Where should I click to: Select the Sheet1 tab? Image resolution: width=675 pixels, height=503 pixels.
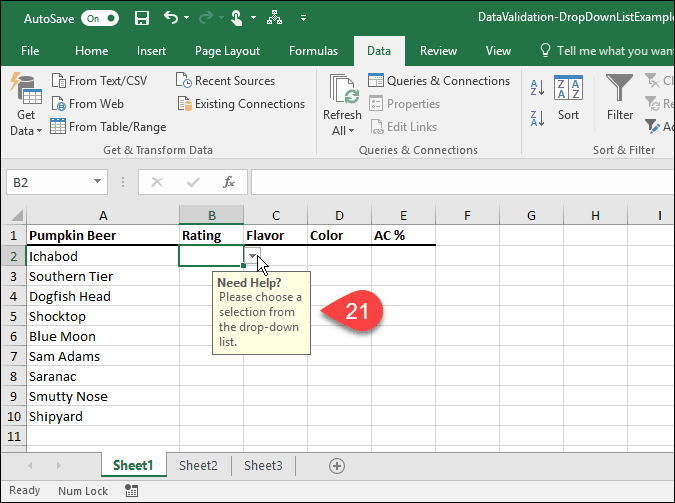point(133,465)
